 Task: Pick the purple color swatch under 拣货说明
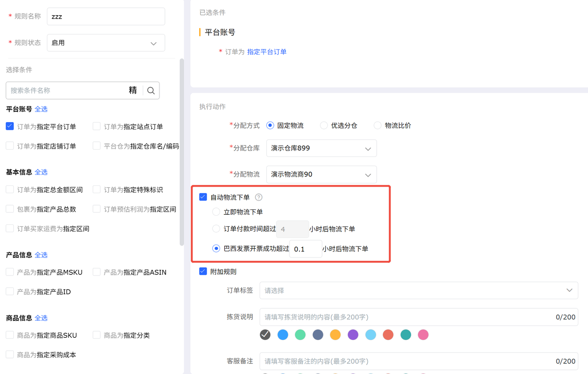(353, 335)
